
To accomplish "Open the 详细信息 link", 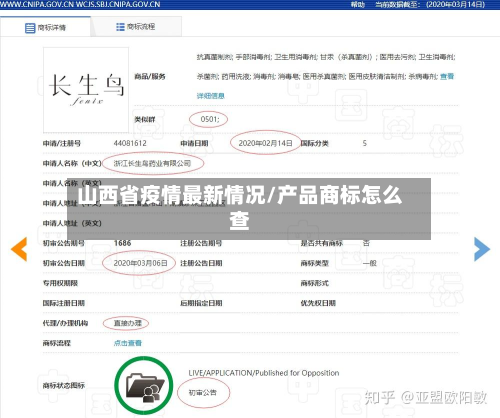I will pos(210,96).
